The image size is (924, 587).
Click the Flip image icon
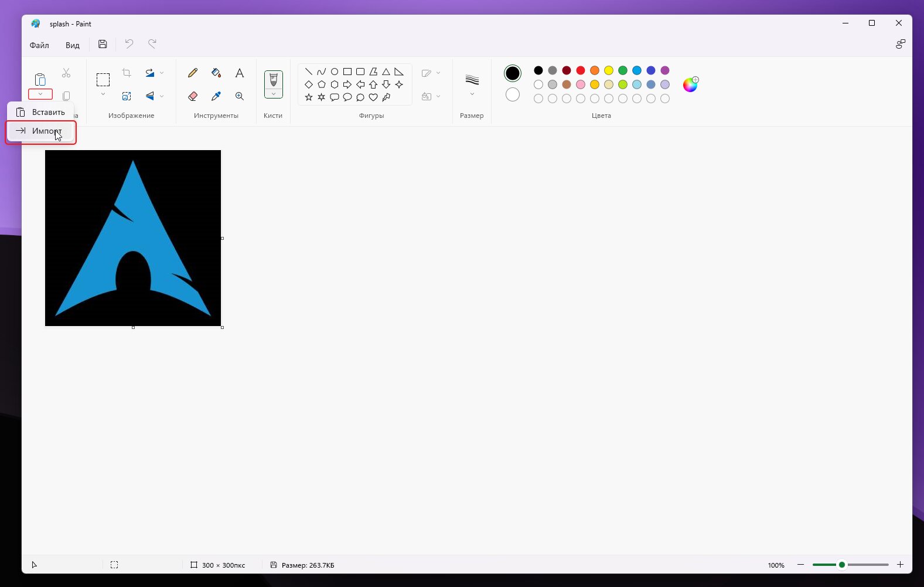(150, 96)
